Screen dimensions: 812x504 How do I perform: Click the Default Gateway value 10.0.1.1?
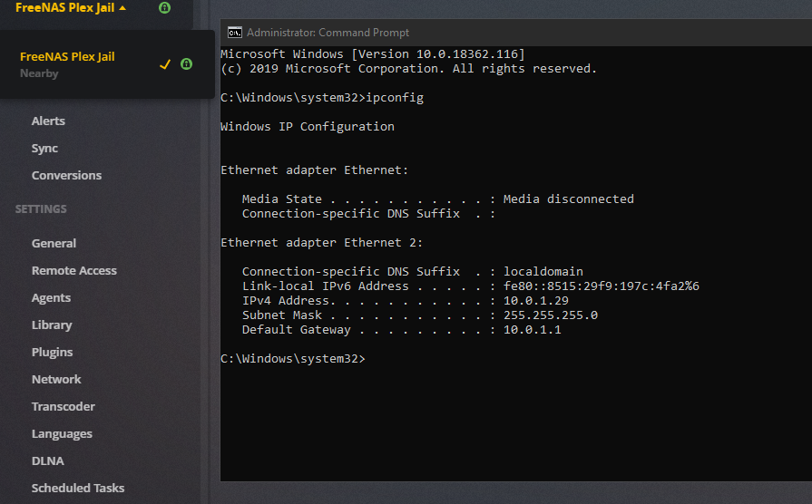coord(533,330)
